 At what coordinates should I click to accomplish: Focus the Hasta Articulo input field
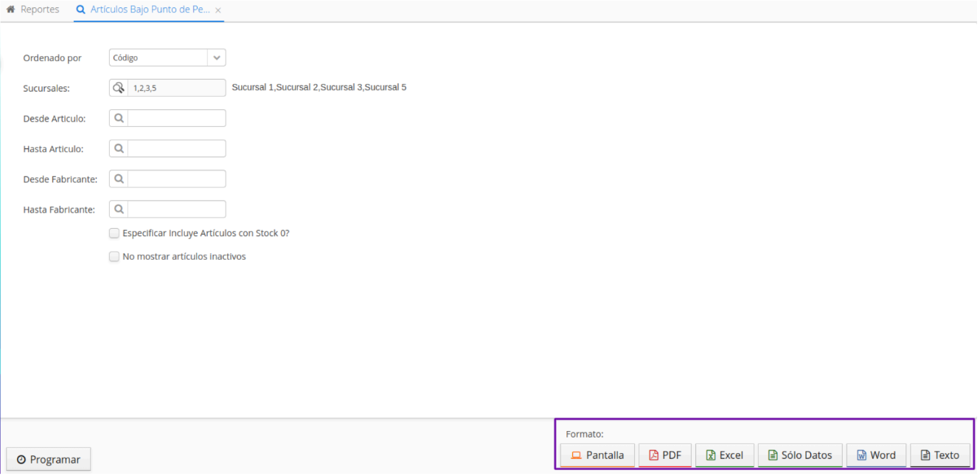point(177,148)
